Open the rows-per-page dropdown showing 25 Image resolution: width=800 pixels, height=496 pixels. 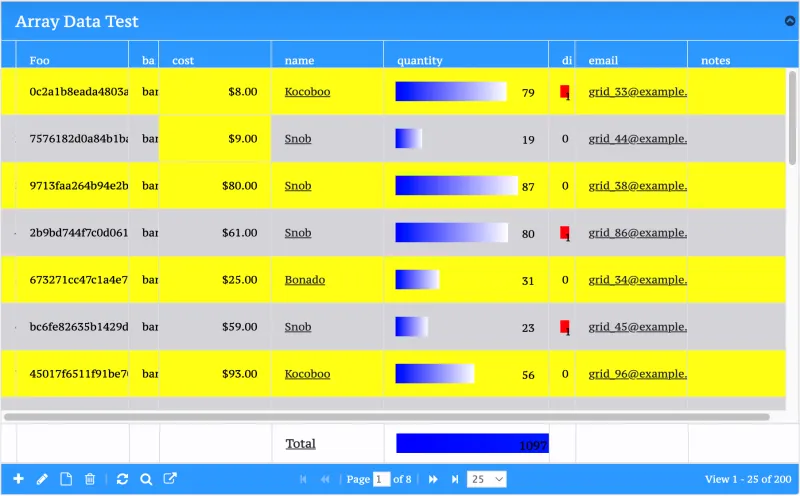487,479
